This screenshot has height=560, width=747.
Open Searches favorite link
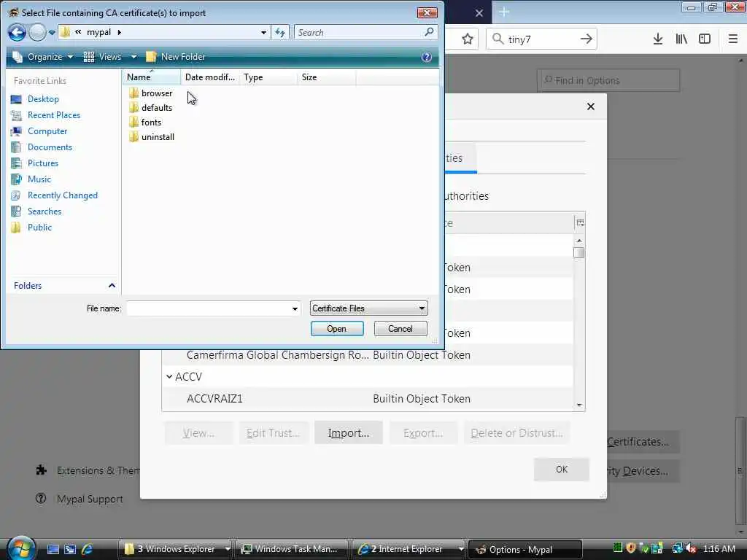click(x=44, y=211)
